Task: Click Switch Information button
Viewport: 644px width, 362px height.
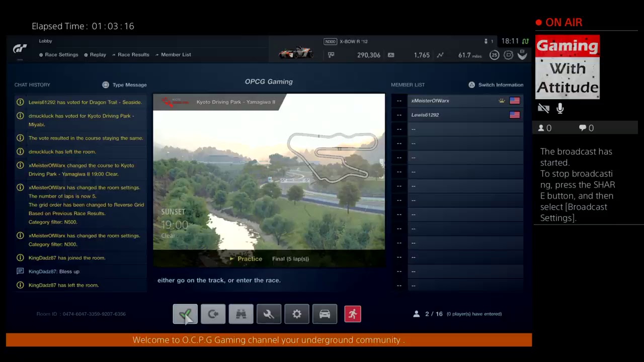Action: 496,85
